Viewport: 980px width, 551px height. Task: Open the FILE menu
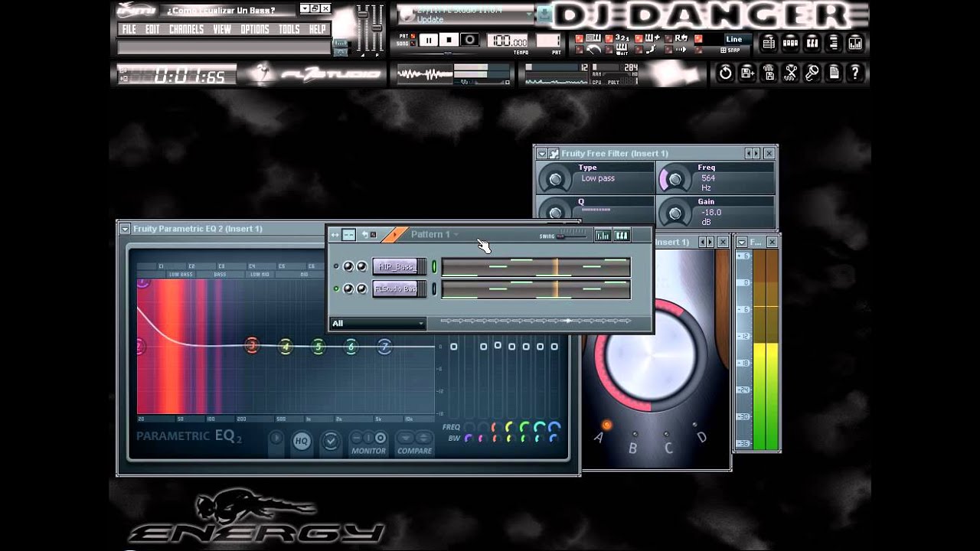(129, 29)
